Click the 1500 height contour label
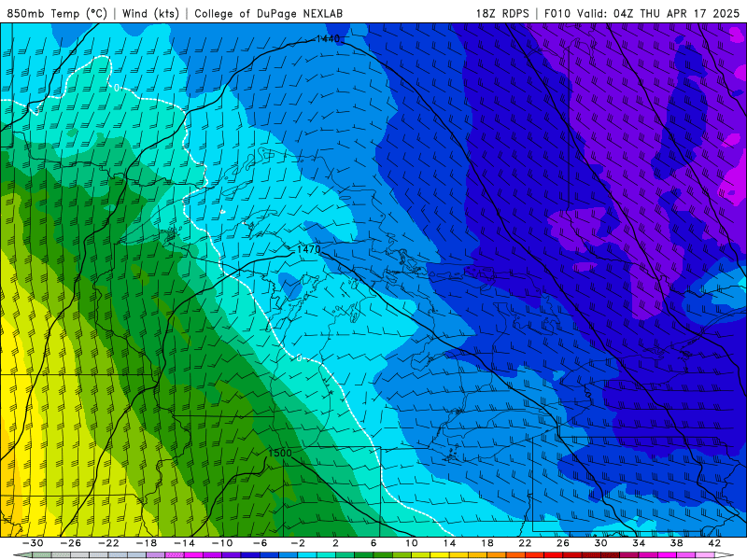The image size is (747, 560). pyautogui.click(x=279, y=453)
